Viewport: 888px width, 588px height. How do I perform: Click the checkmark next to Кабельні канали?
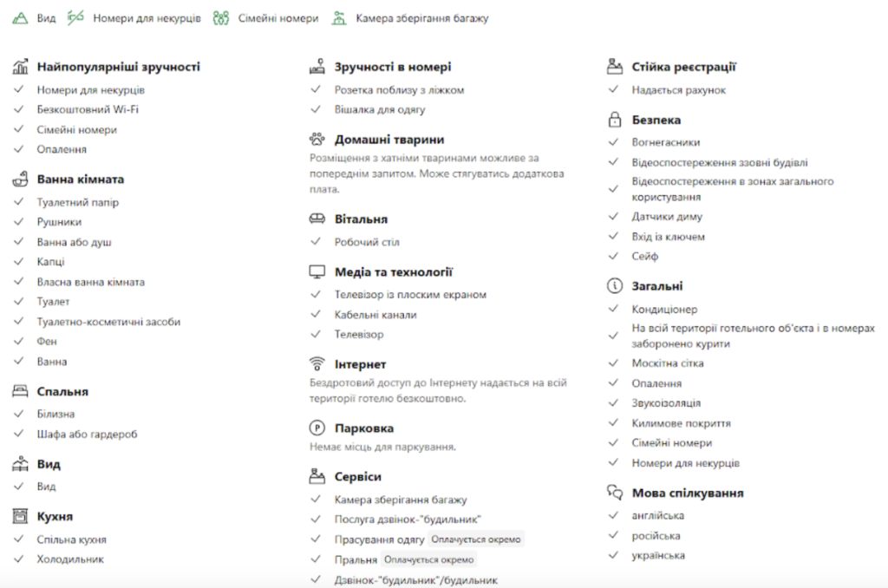(x=316, y=315)
